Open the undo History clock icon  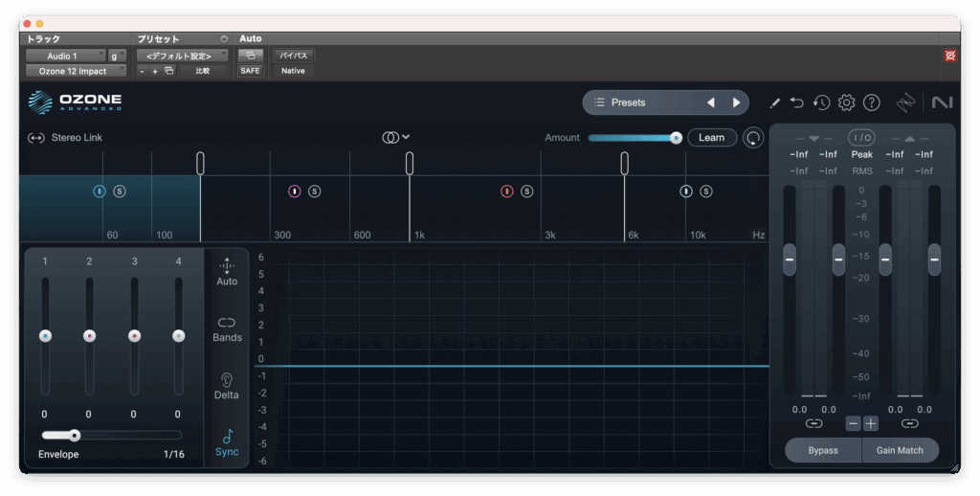(821, 102)
